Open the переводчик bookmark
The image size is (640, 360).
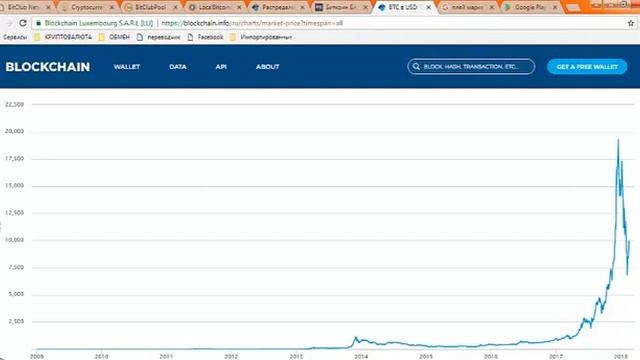(x=159, y=37)
